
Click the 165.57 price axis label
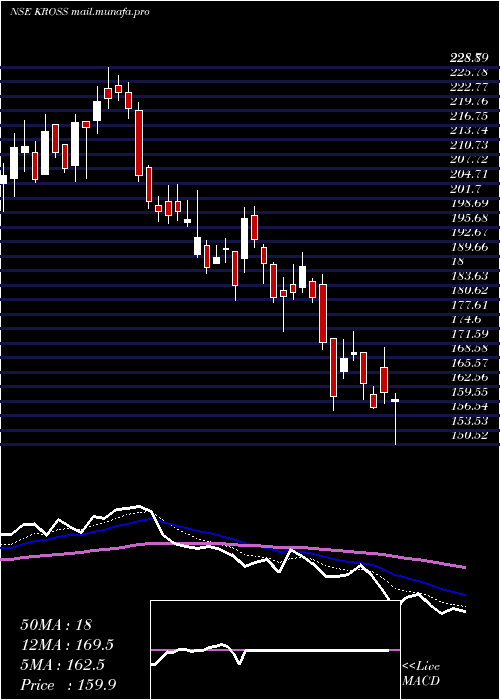click(469, 362)
